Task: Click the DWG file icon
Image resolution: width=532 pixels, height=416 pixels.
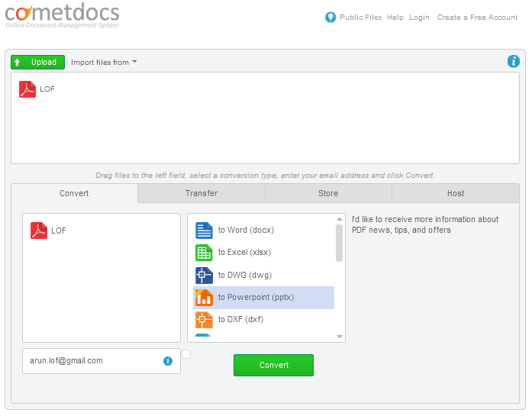Action: (204, 276)
